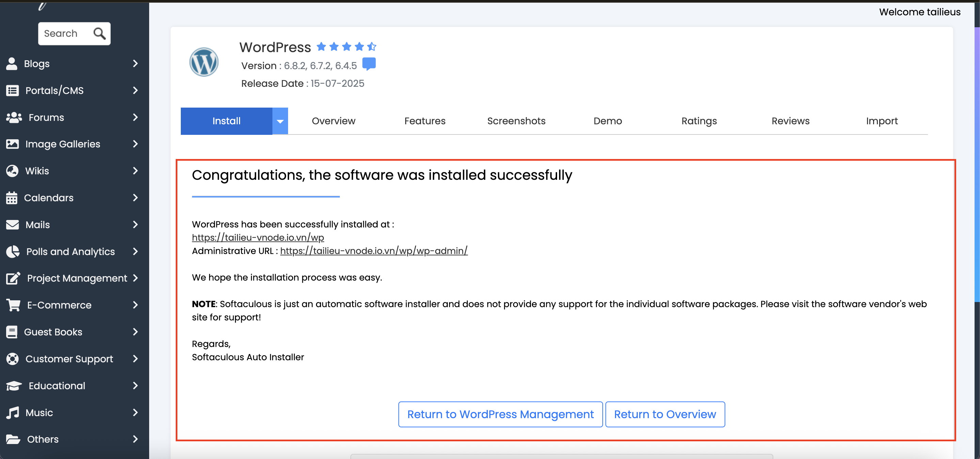Expand the Guest Books chevron

[136, 332]
